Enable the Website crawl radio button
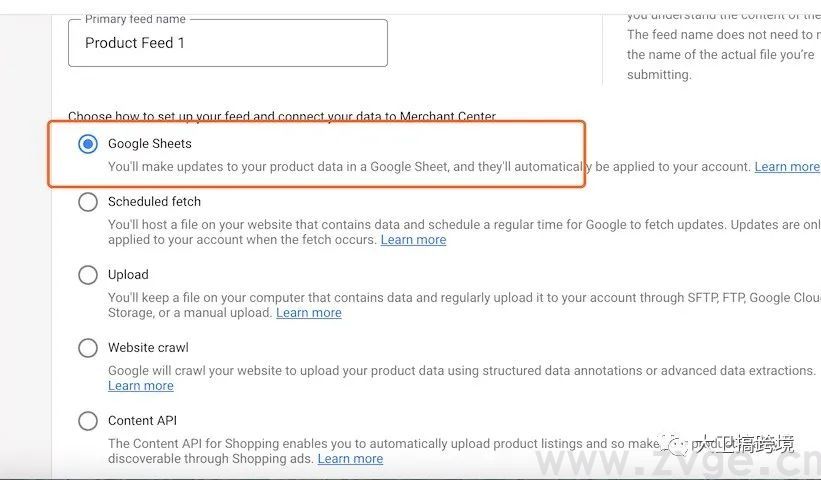 [x=88, y=348]
